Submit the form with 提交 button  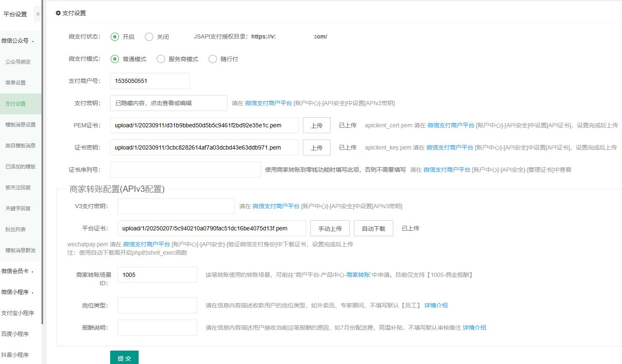[124, 358]
